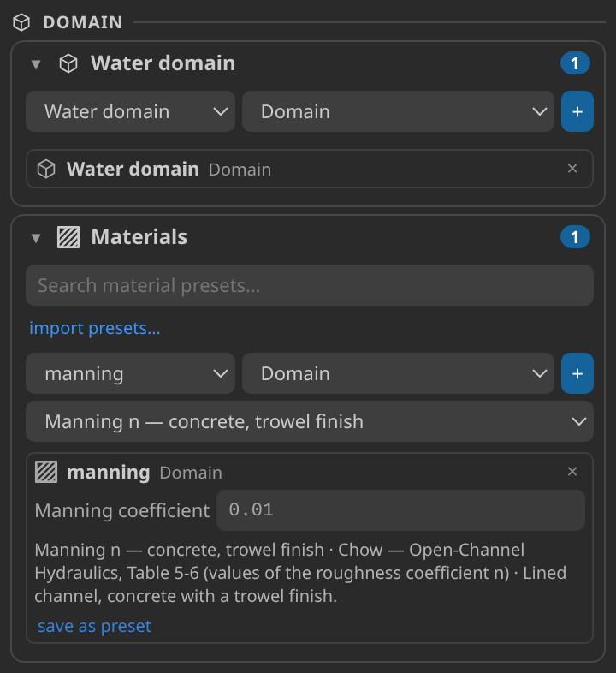Image resolution: width=616 pixels, height=673 pixels.
Task: Open the Water domain type dropdown
Action: [x=130, y=111]
